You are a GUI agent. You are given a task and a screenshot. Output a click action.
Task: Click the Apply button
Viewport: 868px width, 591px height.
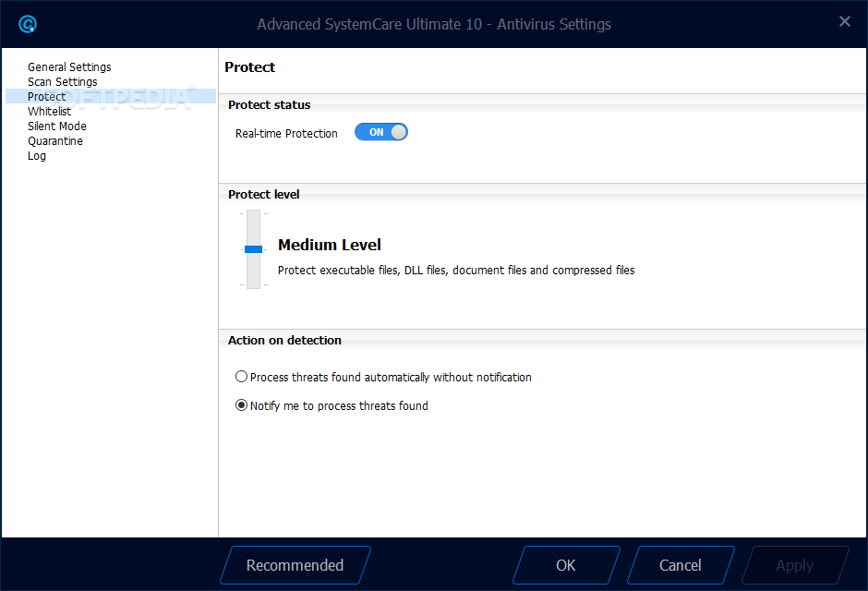[795, 565]
